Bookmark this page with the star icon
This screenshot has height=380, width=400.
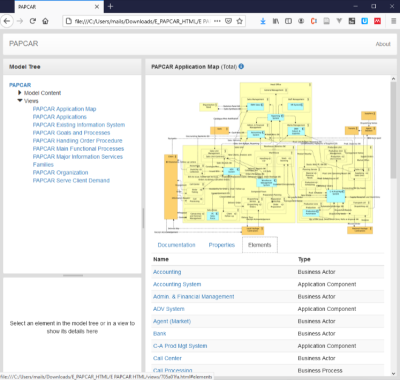[x=239, y=21]
